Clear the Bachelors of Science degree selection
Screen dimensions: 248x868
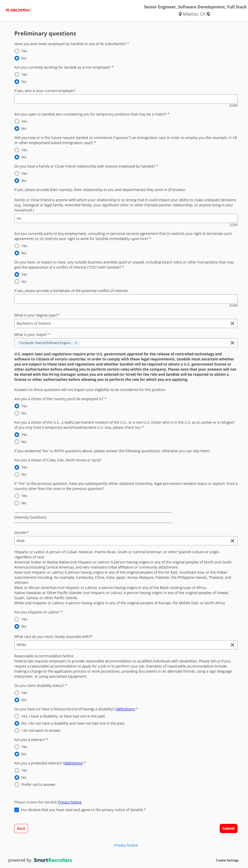[232, 323]
